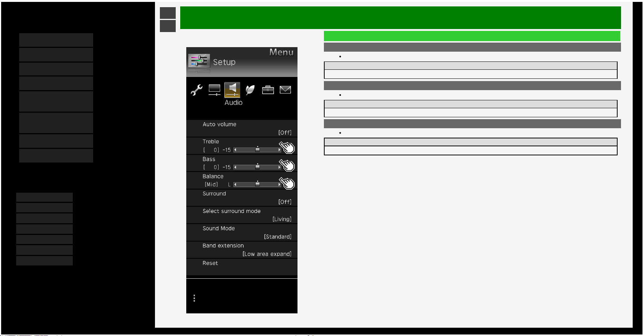644x336 pixels.
Task: Select the Balance menu row label
Action: [x=213, y=176]
